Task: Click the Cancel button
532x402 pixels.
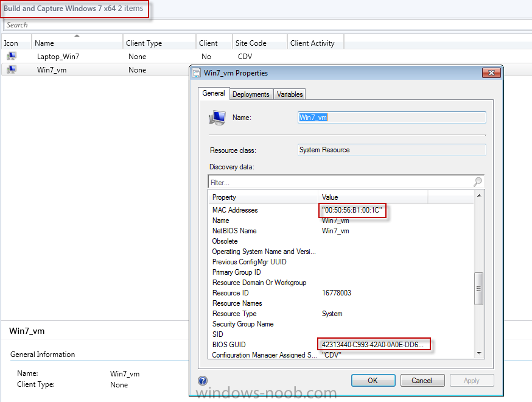Action: click(x=422, y=381)
